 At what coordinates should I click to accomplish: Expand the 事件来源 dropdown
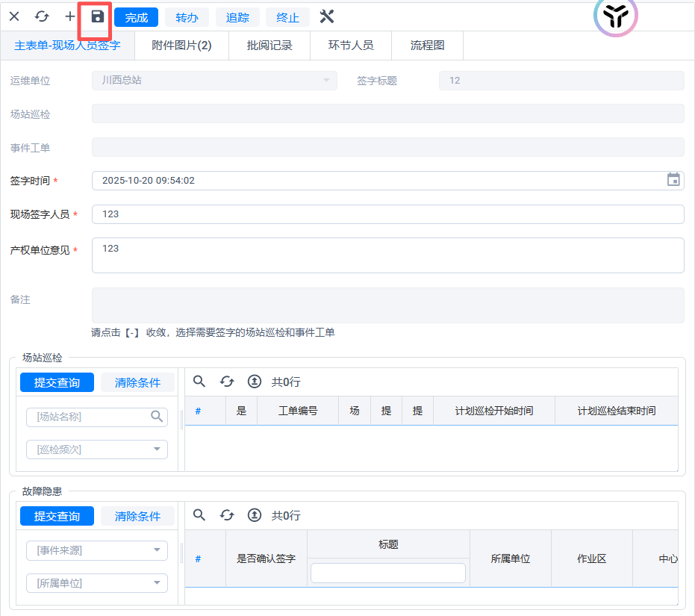click(x=157, y=550)
